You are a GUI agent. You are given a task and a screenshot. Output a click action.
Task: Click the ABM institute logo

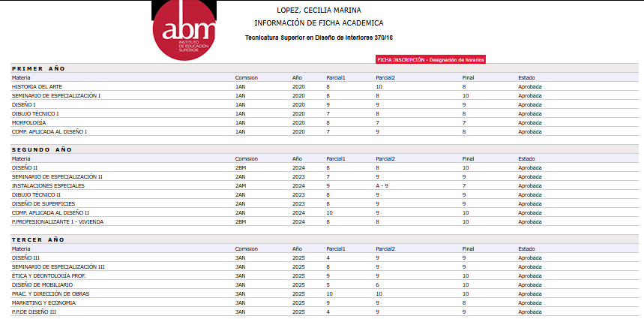coord(184,30)
